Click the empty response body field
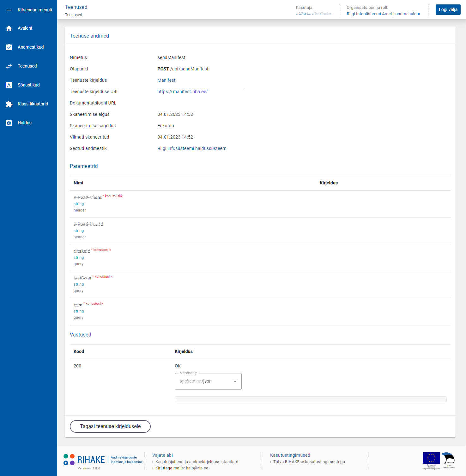Viewport: 466px width, 476px height. pos(310,399)
